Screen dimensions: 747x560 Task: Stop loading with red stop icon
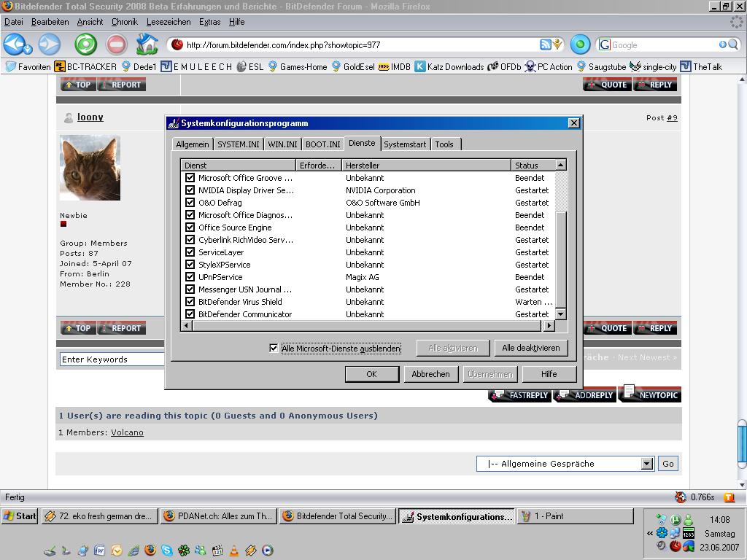click(x=117, y=44)
